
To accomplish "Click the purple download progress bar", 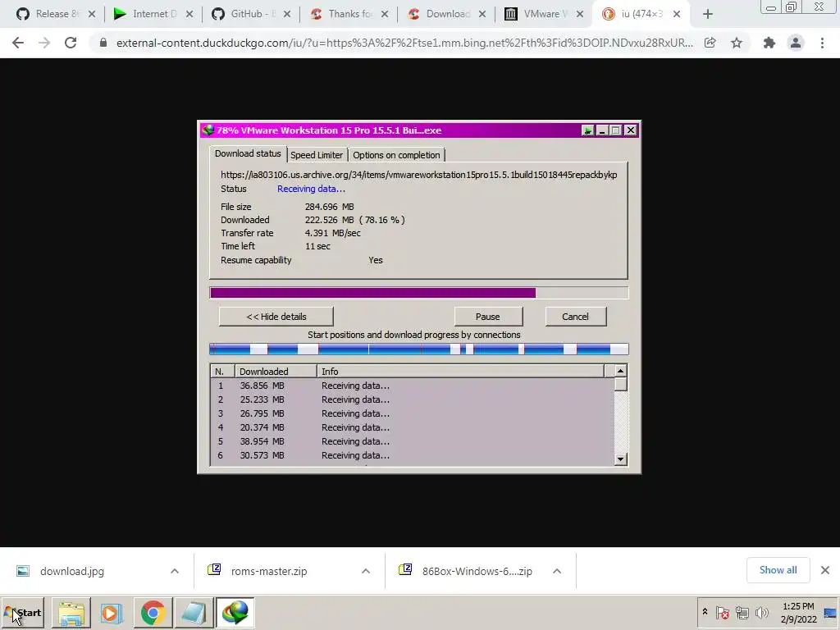I will click(418, 293).
